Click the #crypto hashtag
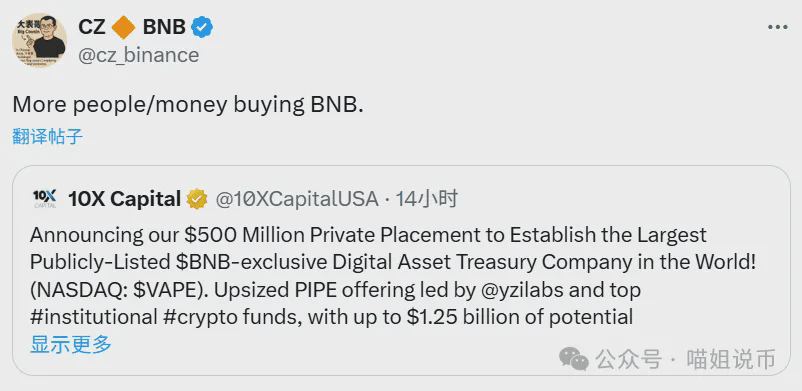802x391 pixels. click(204, 317)
